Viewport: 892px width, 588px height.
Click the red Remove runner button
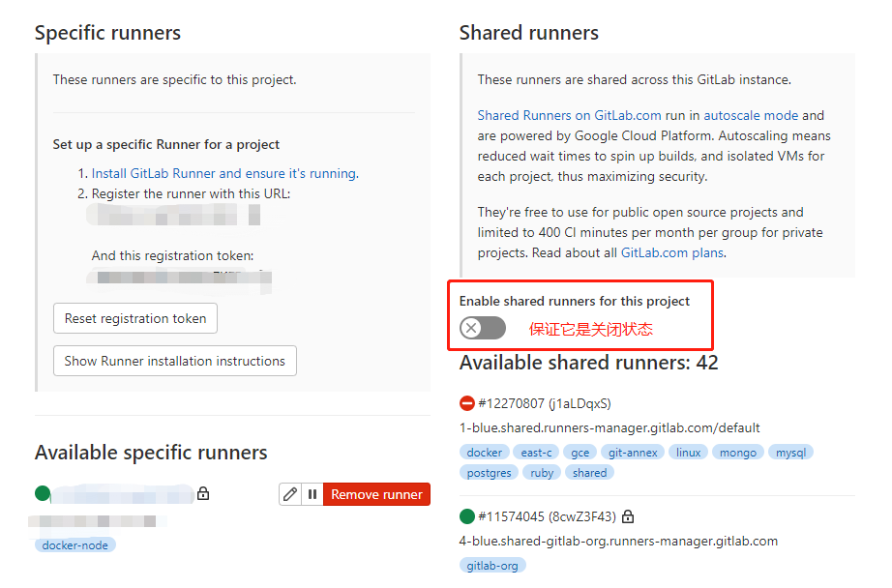pos(376,494)
